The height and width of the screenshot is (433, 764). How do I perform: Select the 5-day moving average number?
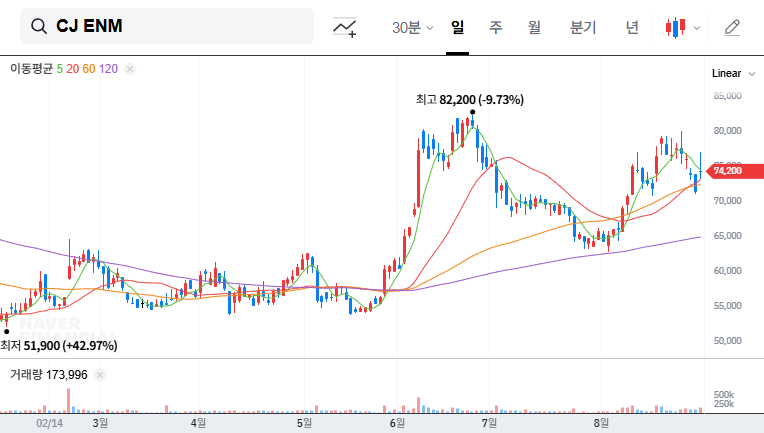59,69
